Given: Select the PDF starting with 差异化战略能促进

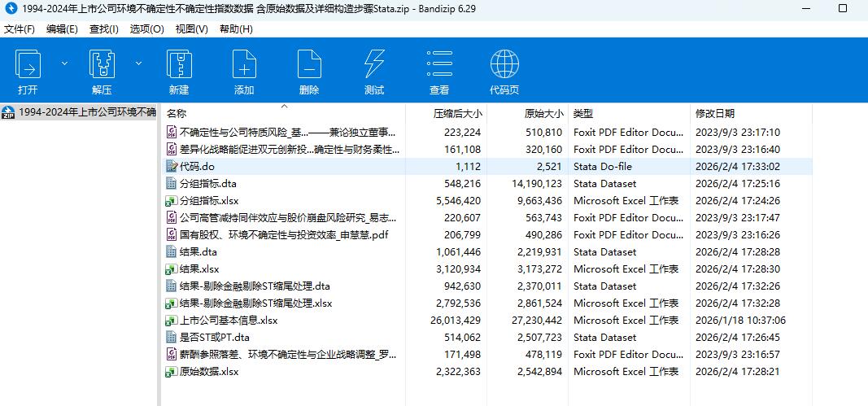Looking at the screenshot, I should pos(290,149).
